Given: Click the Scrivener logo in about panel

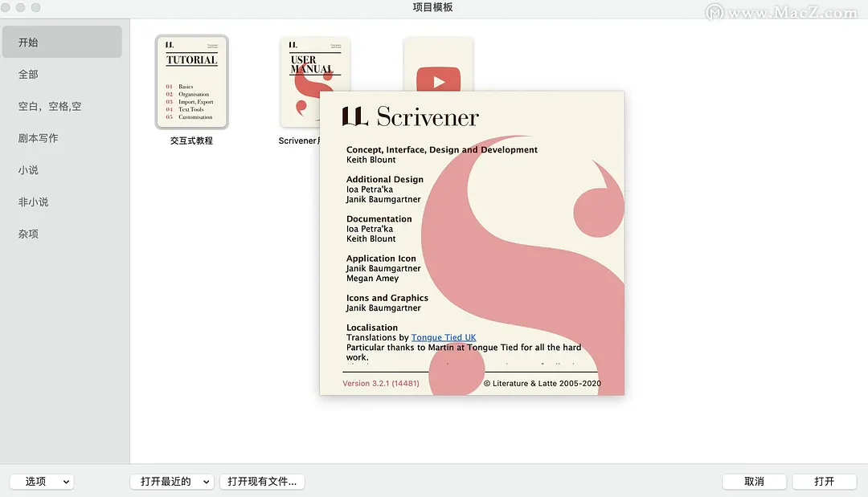Looking at the screenshot, I should 410,116.
